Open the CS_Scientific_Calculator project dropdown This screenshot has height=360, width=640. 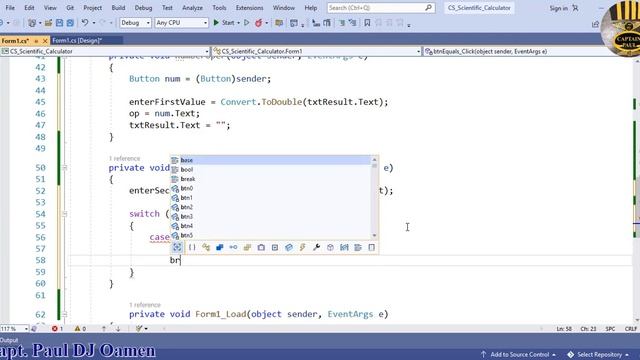point(105,51)
